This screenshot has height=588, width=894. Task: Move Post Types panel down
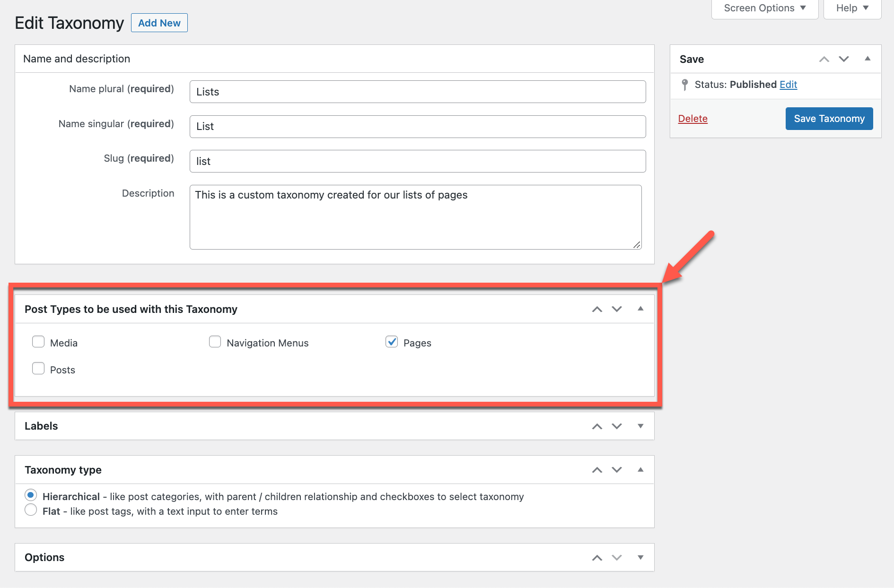point(617,309)
